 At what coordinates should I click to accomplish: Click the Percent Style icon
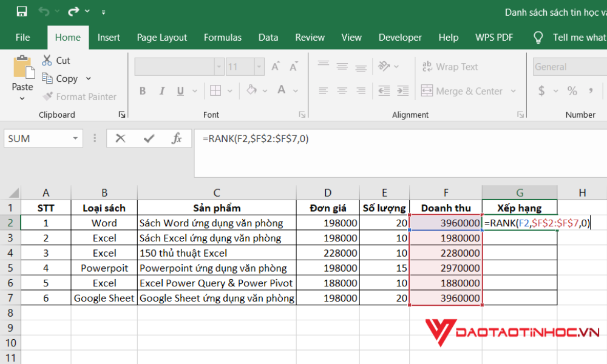coord(572,91)
